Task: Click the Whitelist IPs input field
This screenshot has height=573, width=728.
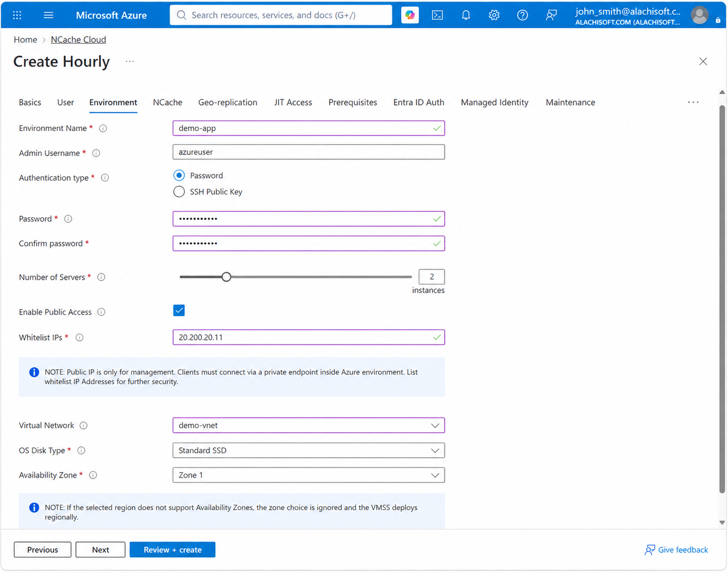Action: (308, 338)
